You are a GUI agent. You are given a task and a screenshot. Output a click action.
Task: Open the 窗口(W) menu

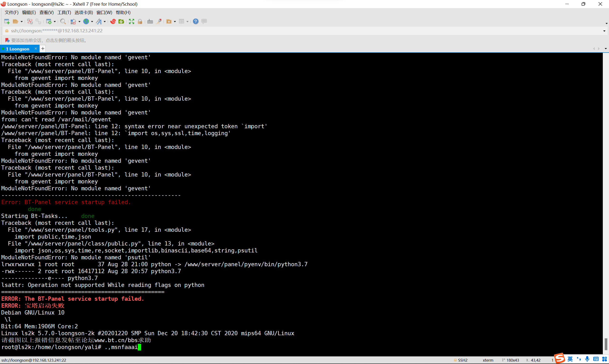pyautogui.click(x=104, y=13)
